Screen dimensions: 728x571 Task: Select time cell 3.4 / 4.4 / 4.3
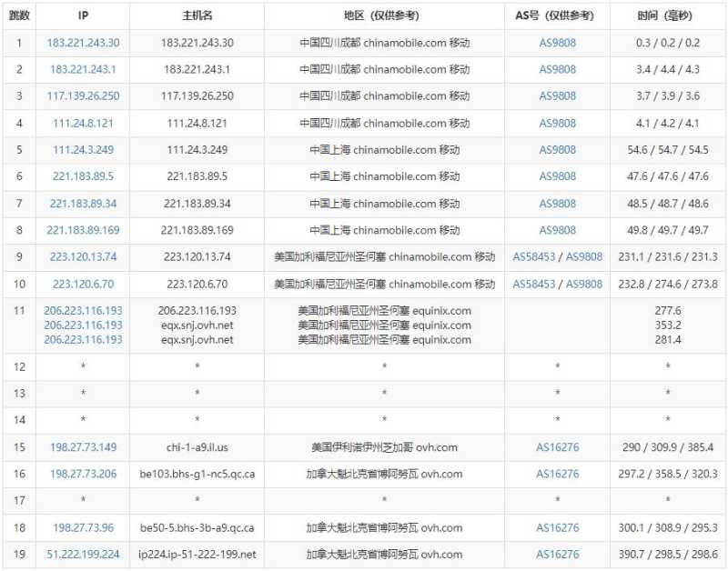point(668,70)
